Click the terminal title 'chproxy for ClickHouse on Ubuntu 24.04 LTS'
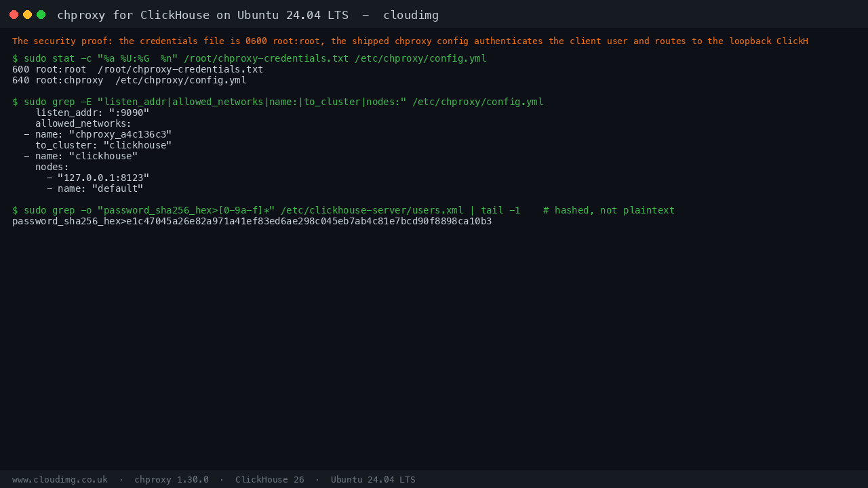Screen dimensions: 868x488 point(204,15)
